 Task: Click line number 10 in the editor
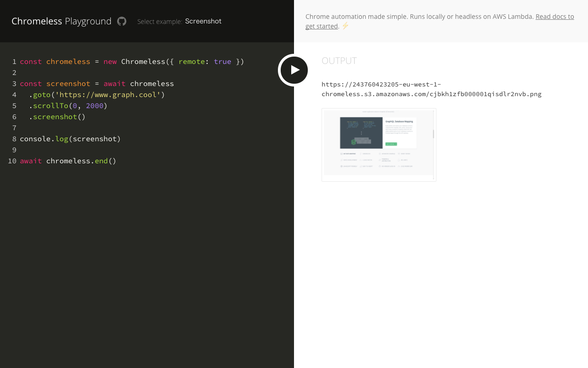[12, 161]
